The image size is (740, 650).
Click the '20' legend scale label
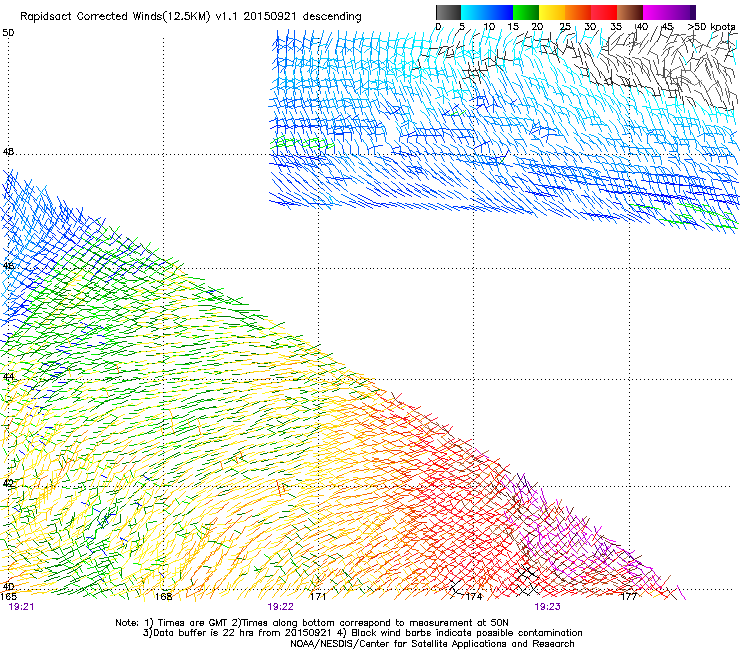coord(537,27)
